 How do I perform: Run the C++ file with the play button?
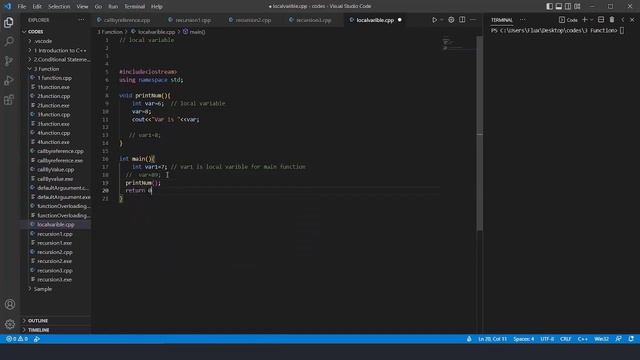434,20
